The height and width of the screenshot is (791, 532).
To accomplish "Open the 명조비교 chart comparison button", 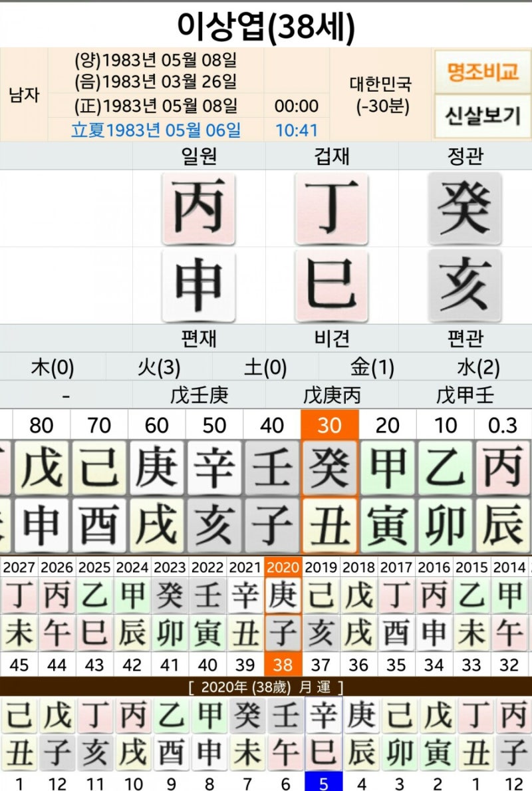I will 482,72.
